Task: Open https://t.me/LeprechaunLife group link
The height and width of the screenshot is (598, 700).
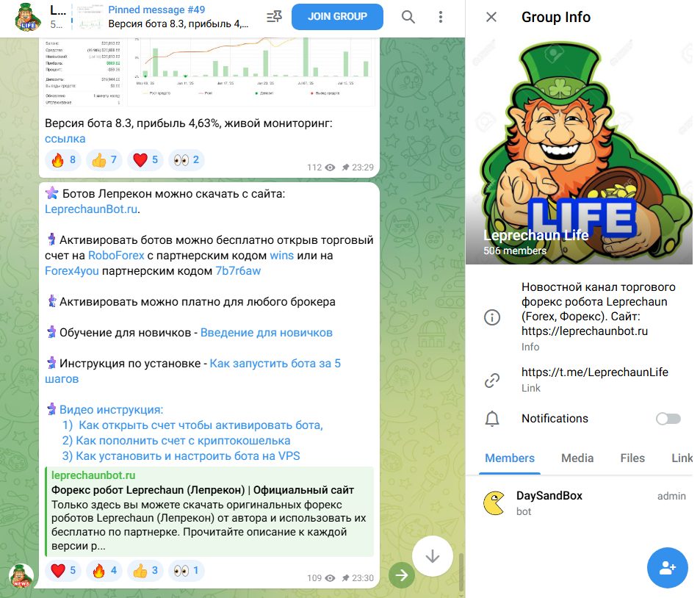Action: pos(595,372)
